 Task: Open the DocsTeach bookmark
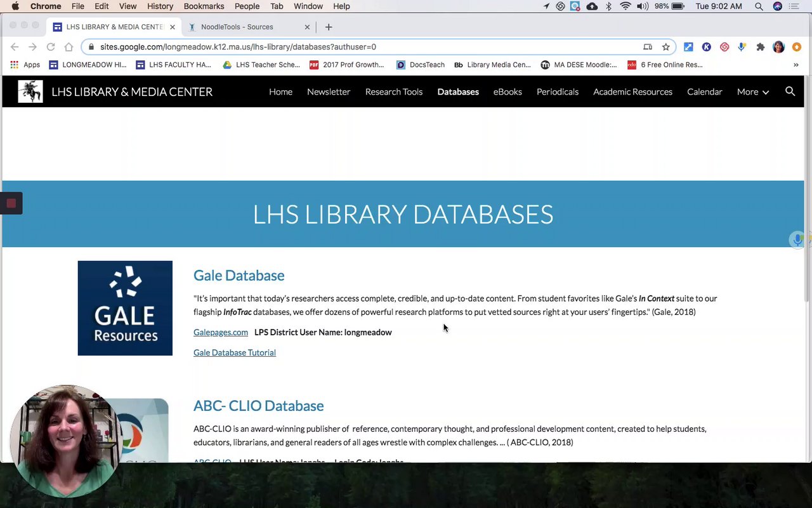420,65
